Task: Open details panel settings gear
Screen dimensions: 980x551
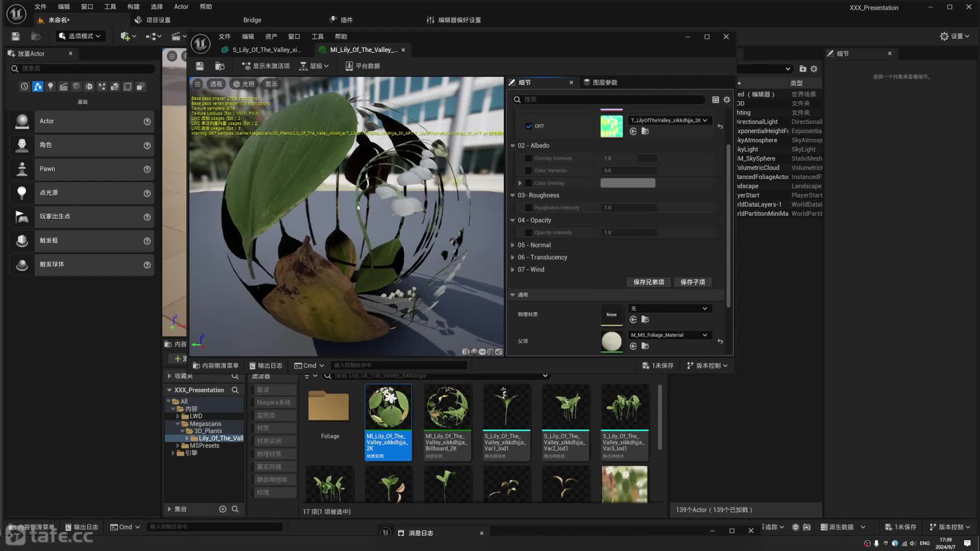Action: point(727,99)
